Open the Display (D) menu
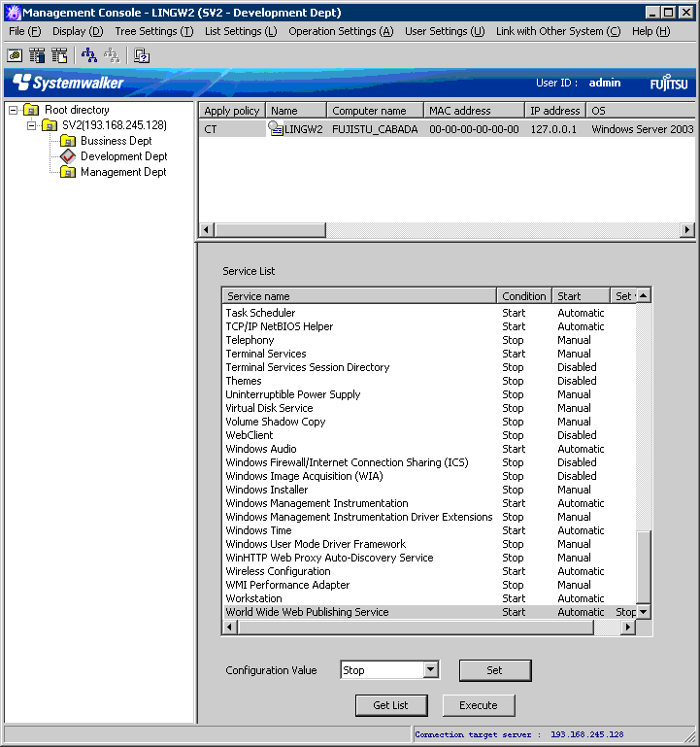 78,31
